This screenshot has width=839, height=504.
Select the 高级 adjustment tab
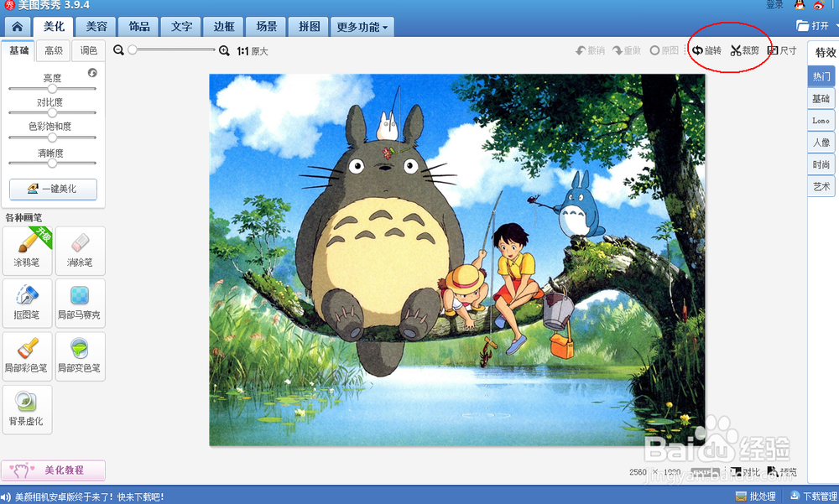point(54,50)
